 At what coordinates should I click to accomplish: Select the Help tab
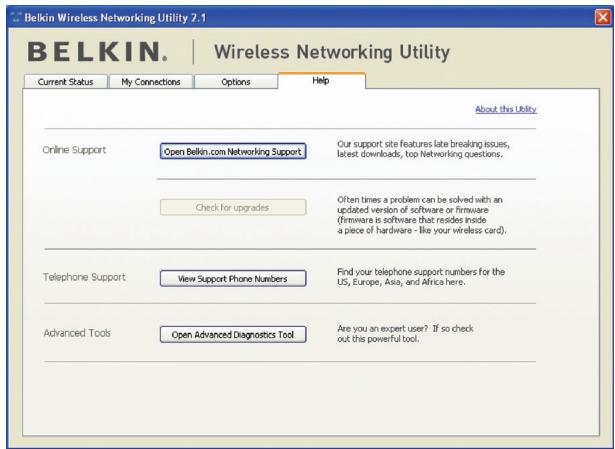coord(321,81)
